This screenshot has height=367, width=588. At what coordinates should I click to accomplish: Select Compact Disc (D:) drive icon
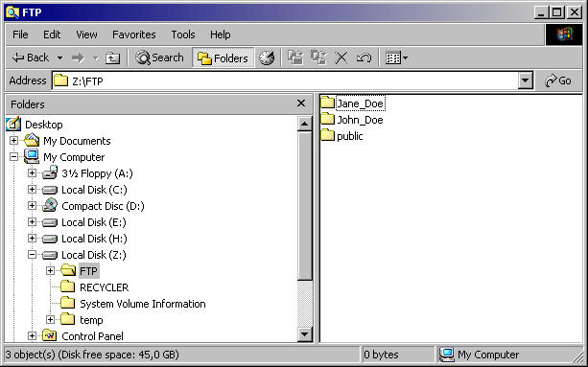(x=50, y=206)
